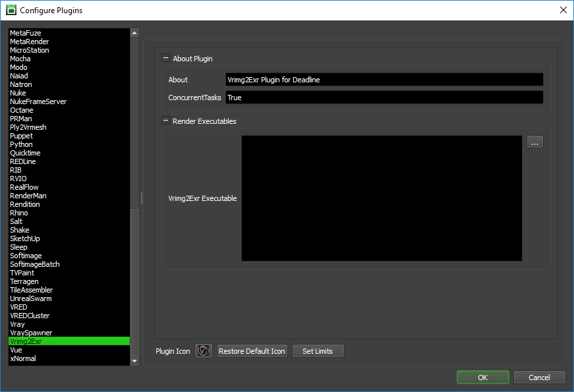Choose the Python plugin entry
574x392 pixels.
21,144
